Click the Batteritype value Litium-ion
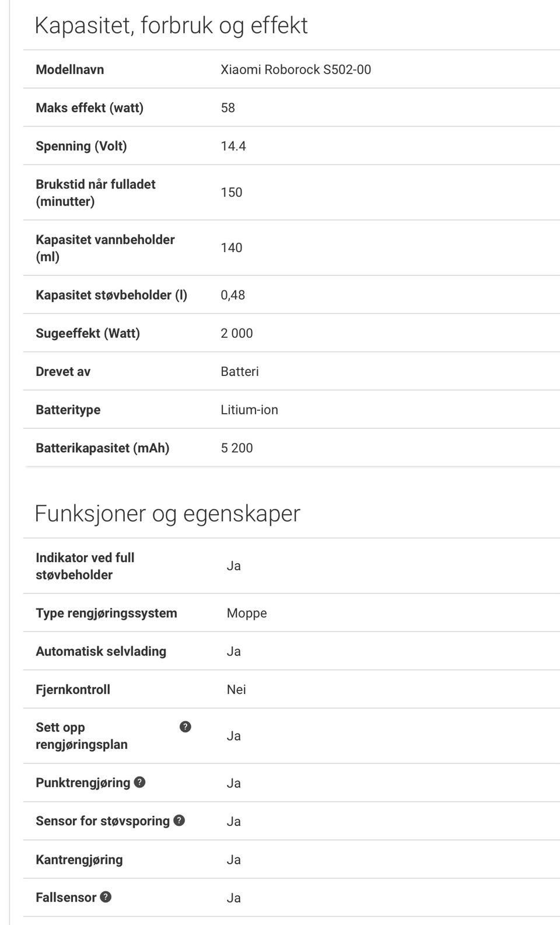 [x=249, y=410]
